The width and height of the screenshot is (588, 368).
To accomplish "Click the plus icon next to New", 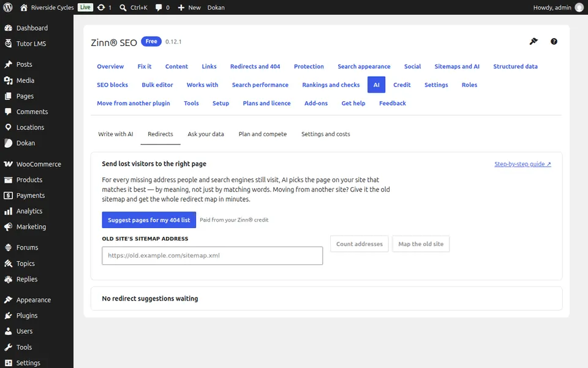I will point(181,7).
